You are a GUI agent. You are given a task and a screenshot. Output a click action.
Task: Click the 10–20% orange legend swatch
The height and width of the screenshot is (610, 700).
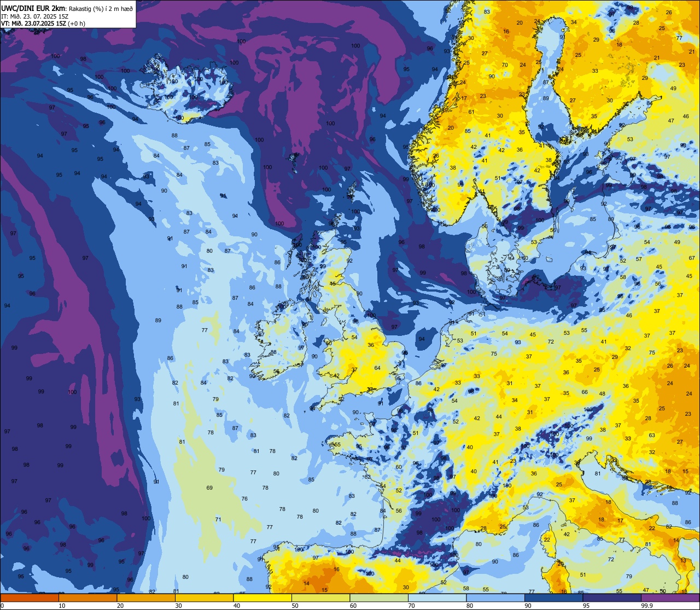(x=87, y=598)
